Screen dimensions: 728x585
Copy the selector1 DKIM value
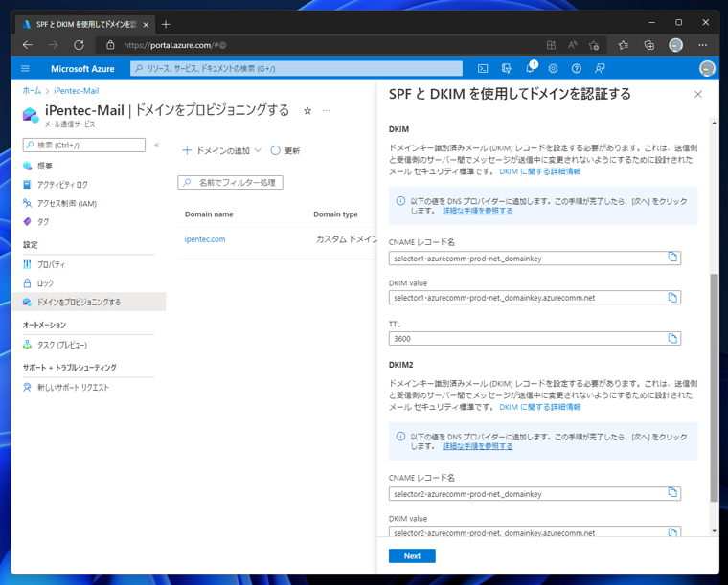(x=672, y=298)
